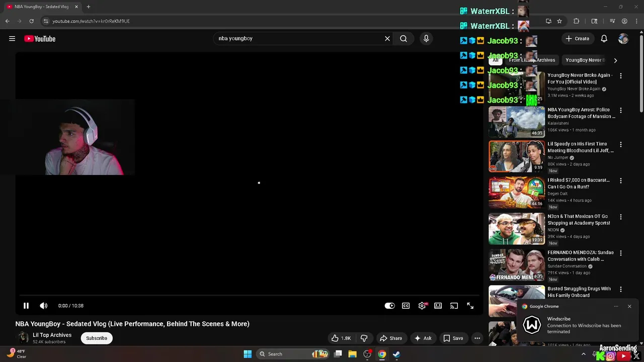644x362 pixels.
Task: Open YouTube account avatar menu
Action: tap(623, 39)
